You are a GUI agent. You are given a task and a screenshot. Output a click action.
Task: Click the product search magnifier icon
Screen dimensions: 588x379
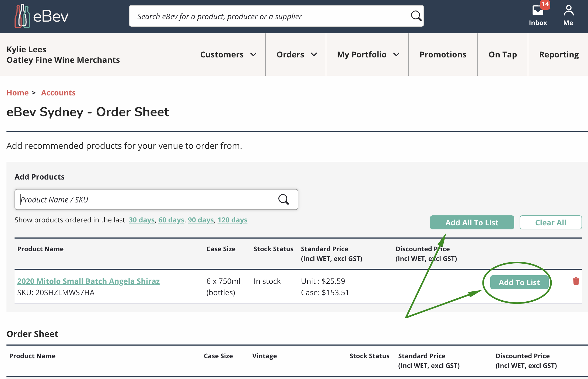(283, 200)
